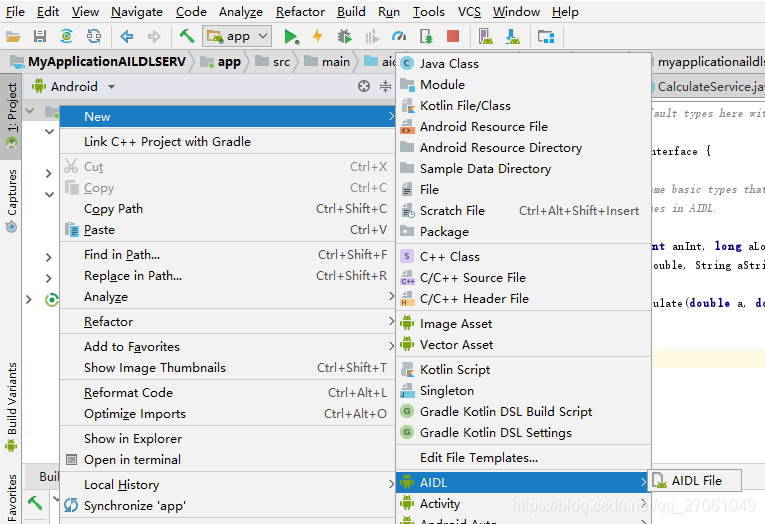This screenshot has width=765, height=524.
Task: Click MyApplicationAILDLSERV breadcrumb
Action: coord(99,61)
